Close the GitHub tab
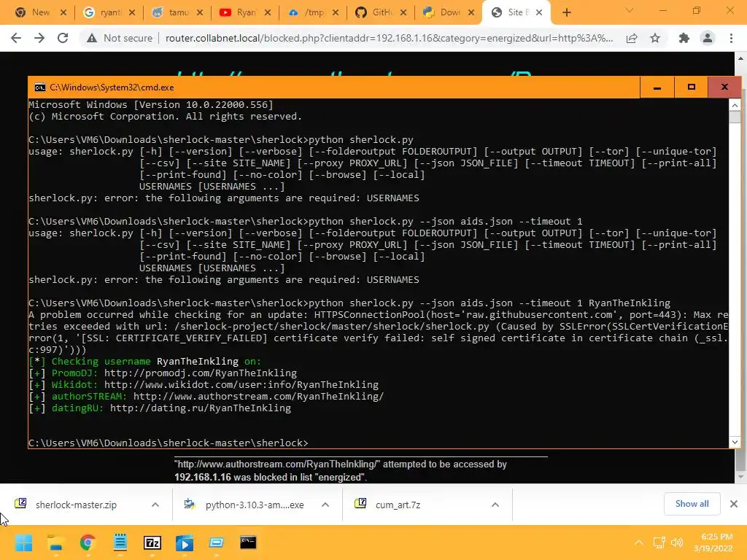Screen dimensions: 747x560 [x=403, y=13]
